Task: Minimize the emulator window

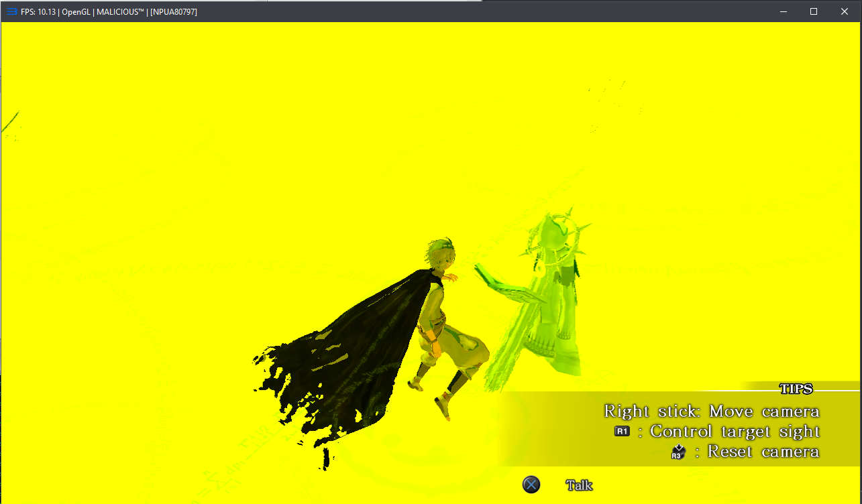Action: (x=783, y=11)
